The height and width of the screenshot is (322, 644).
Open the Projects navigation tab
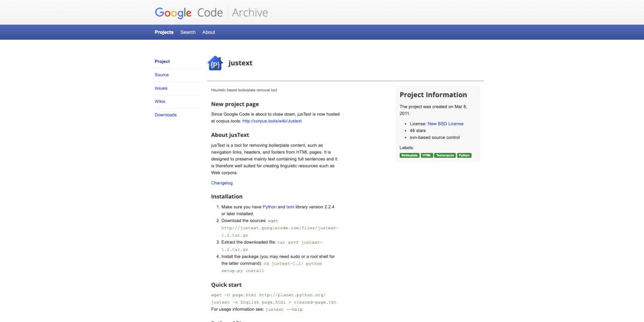164,32
